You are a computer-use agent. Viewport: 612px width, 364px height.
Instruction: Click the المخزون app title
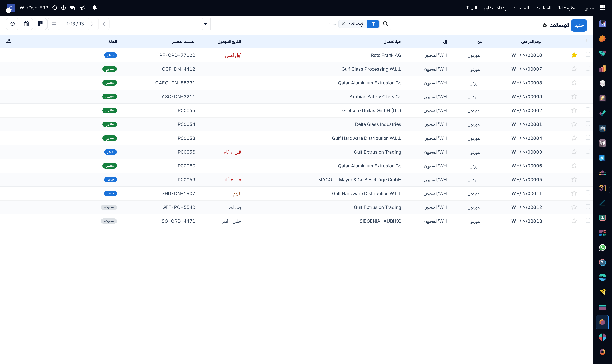point(589,8)
